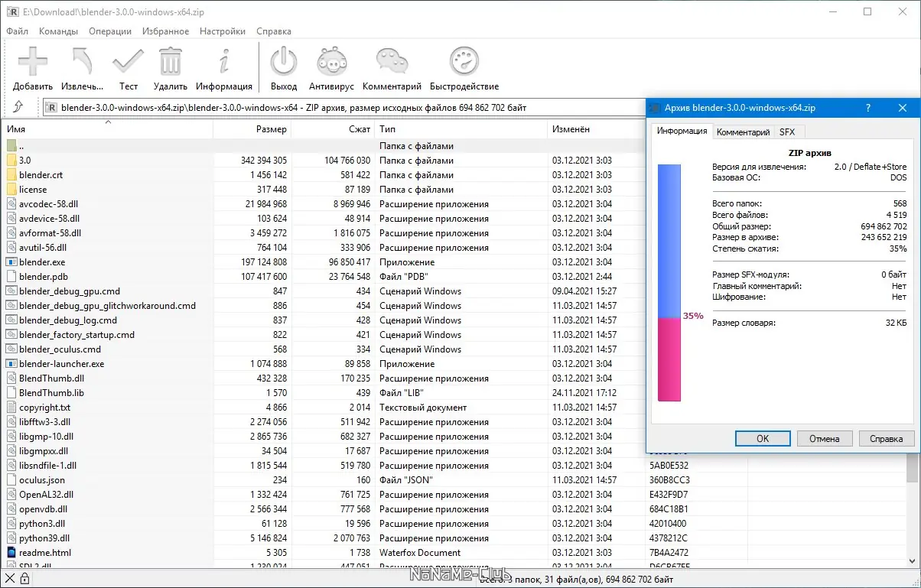Image resolution: width=921 pixels, height=588 pixels.
Task: Sort by the Имя column header
Action: coord(108,129)
